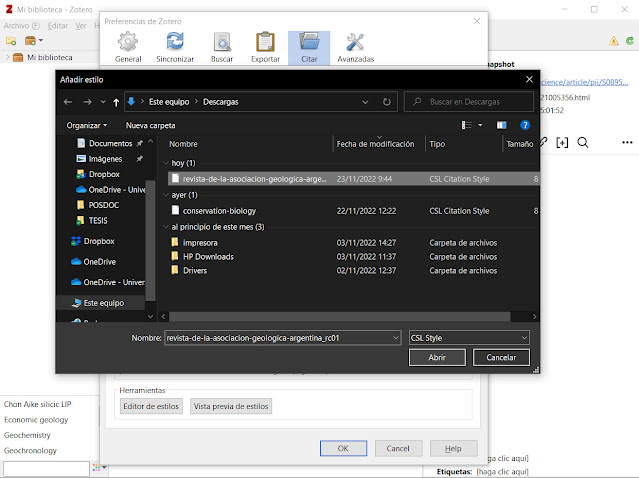Click Cancel in the preferences window
Screen dimensions: 639x478
398,448
